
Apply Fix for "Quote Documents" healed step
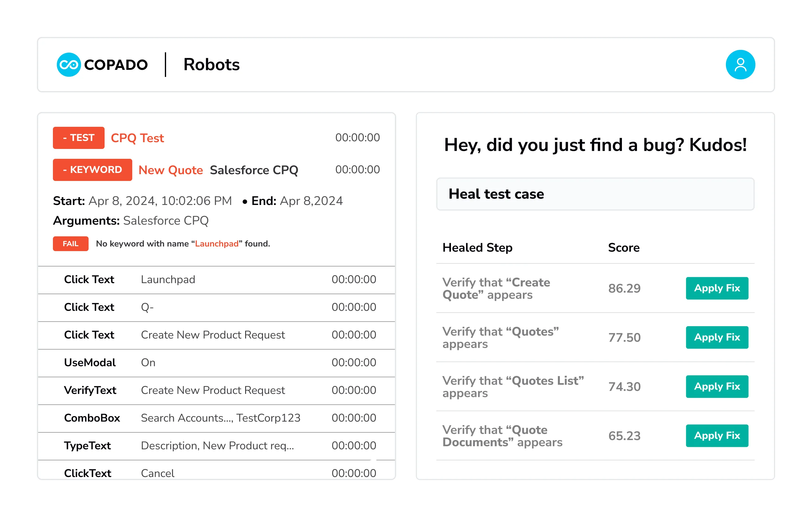(x=717, y=436)
